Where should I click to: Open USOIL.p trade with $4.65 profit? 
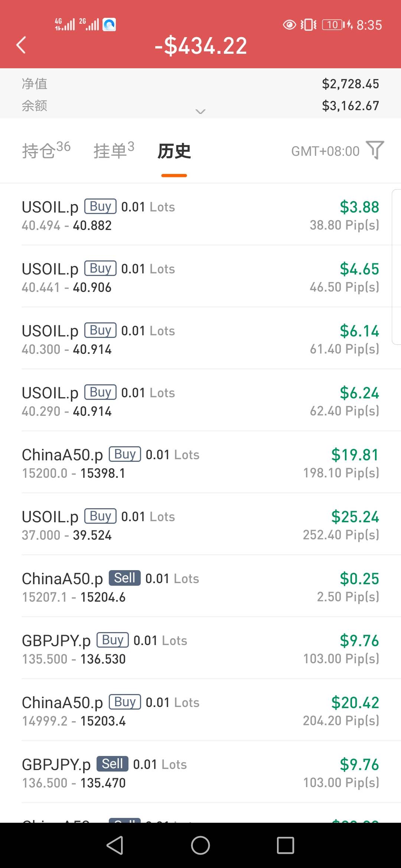pyautogui.click(x=200, y=277)
